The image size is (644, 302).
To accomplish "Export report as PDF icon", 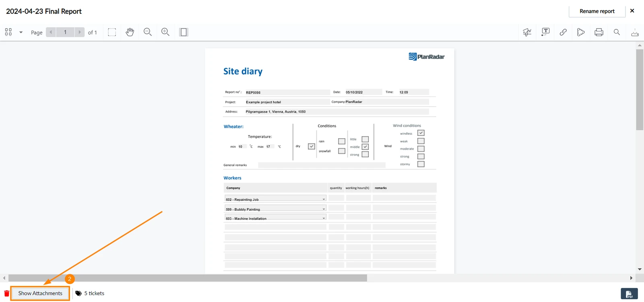I will pyautogui.click(x=629, y=294).
